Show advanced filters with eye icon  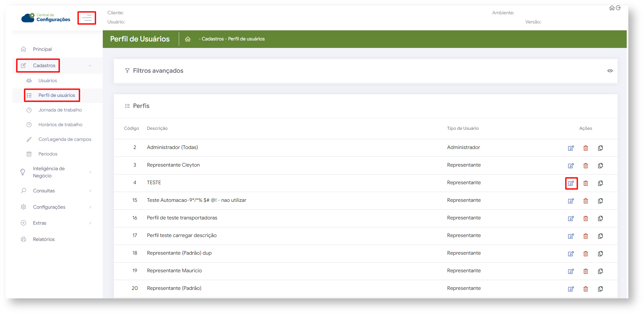coord(610,71)
